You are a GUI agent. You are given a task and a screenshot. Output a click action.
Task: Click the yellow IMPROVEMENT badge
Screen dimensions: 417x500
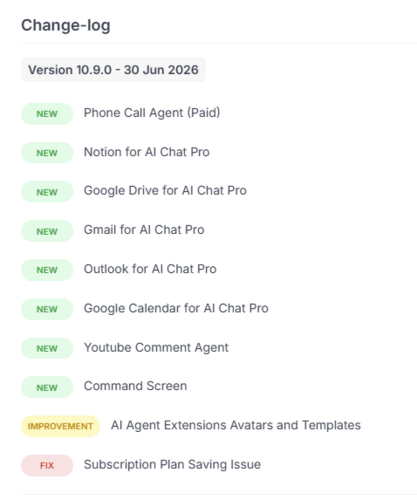pos(60,426)
